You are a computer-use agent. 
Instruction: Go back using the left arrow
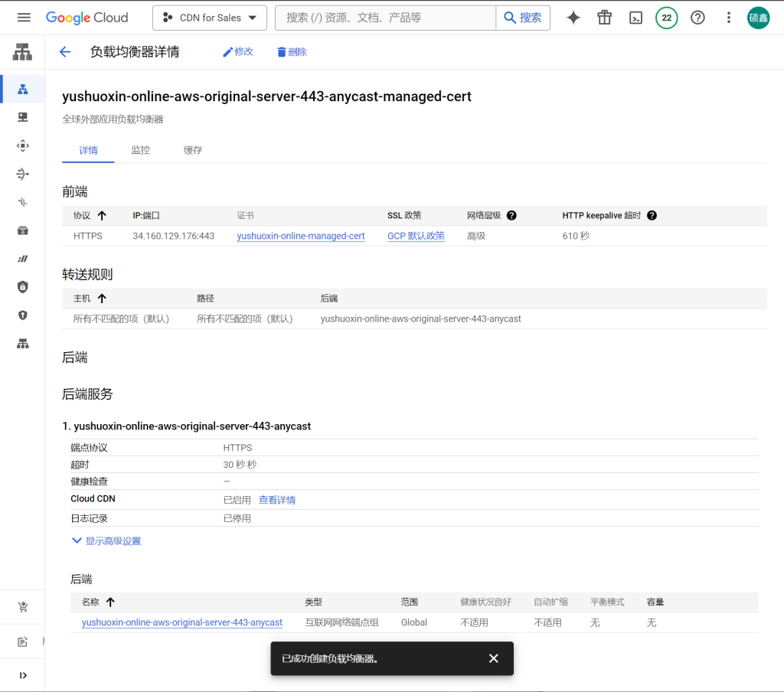coord(65,52)
